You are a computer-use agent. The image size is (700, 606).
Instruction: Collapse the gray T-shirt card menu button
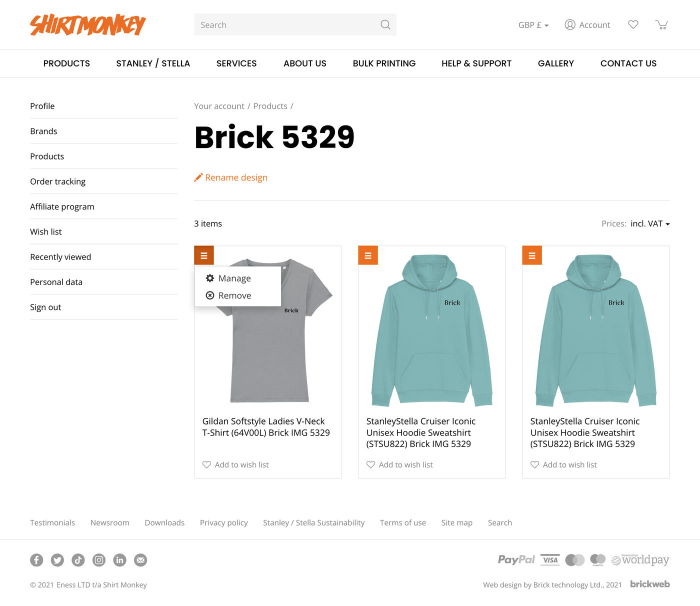click(204, 255)
